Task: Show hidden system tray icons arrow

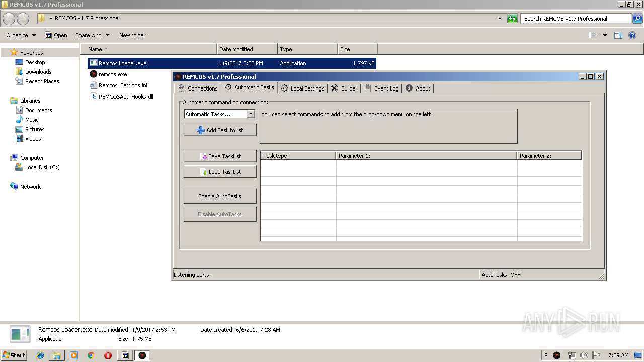Action: [x=546, y=355]
